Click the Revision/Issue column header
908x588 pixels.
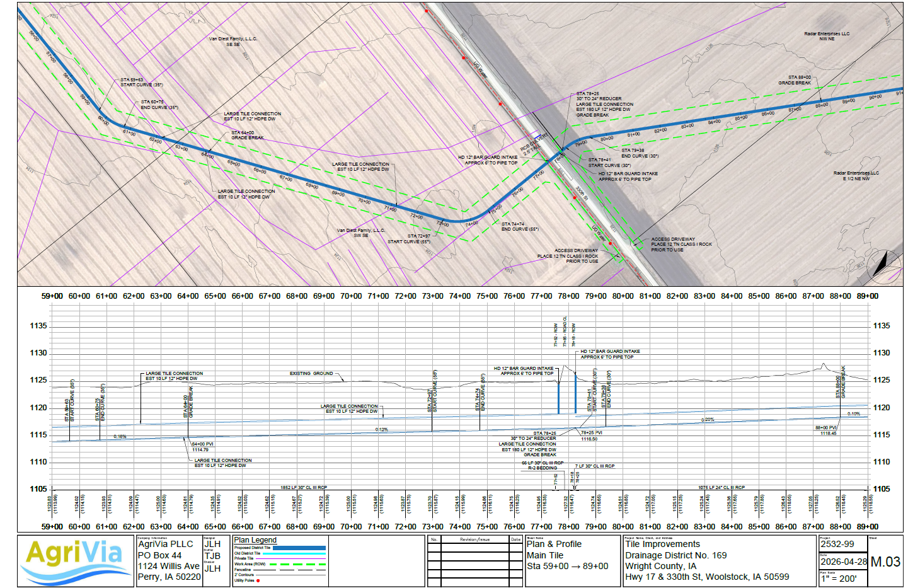[474, 539]
